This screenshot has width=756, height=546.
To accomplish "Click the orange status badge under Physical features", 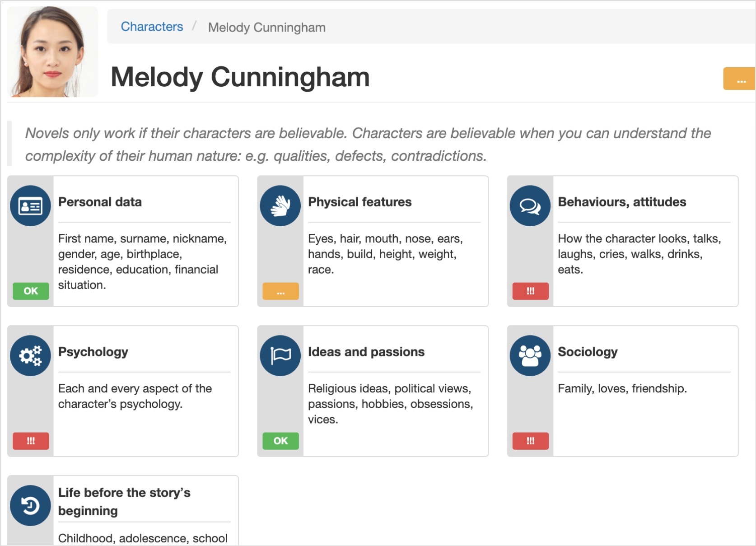I will click(280, 291).
